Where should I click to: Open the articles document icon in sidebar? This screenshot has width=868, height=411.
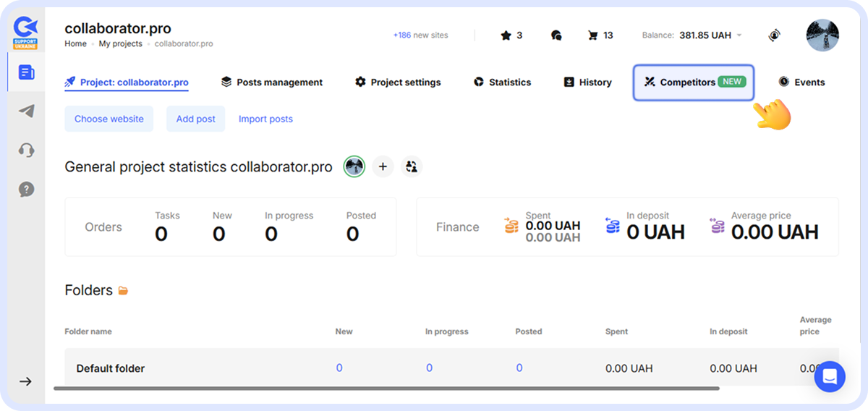(x=26, y=72)
